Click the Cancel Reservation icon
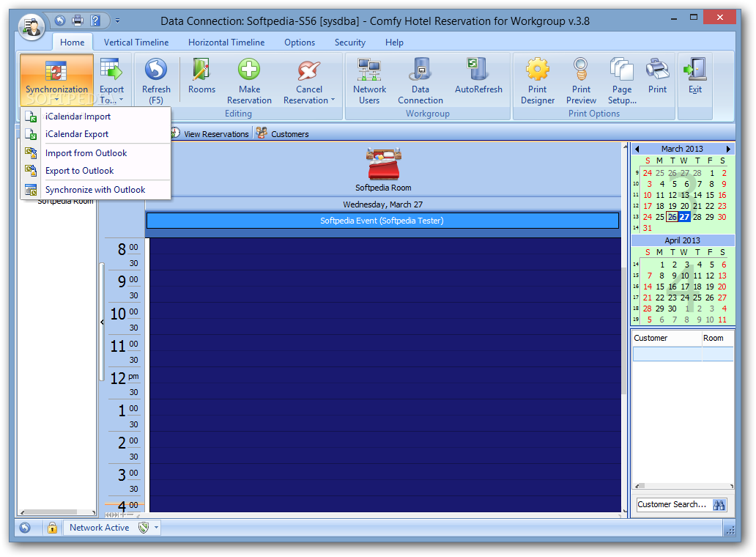This screenshot has width=756, height=557. pos(308,70)
